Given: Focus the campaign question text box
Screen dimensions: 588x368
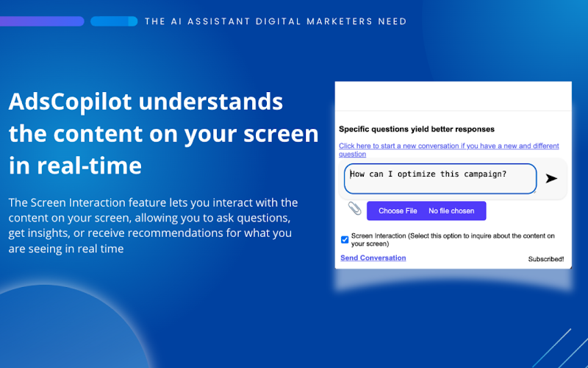Looking at the screenshot, I should [440, 179].
